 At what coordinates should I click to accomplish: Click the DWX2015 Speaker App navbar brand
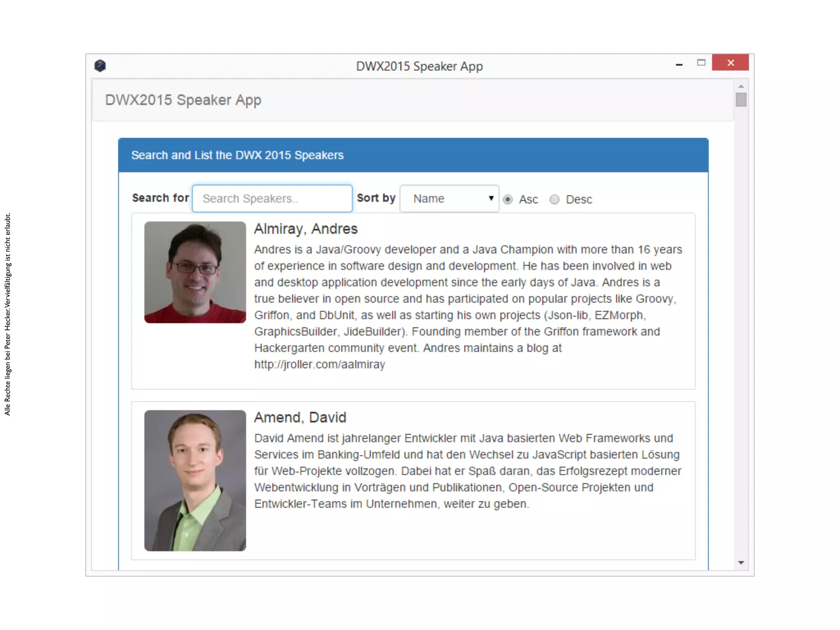[183, 100]
